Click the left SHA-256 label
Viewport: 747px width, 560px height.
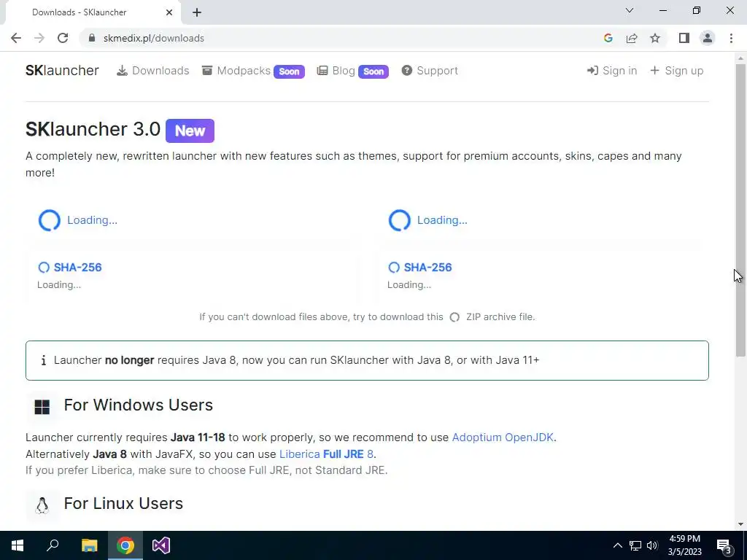click(x=77, y=267)
